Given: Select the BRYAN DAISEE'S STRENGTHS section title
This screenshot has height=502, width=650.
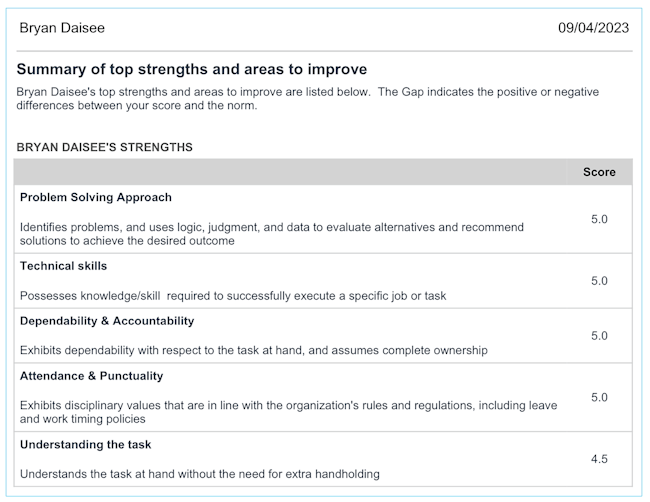Looking at the screenshot, I should click(105, 147).
